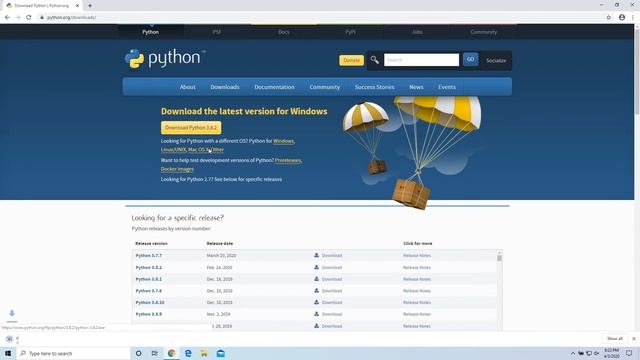Open the About menu in the navigation bar
Viewport: 640px width, 360px height.
pos(188,87)
